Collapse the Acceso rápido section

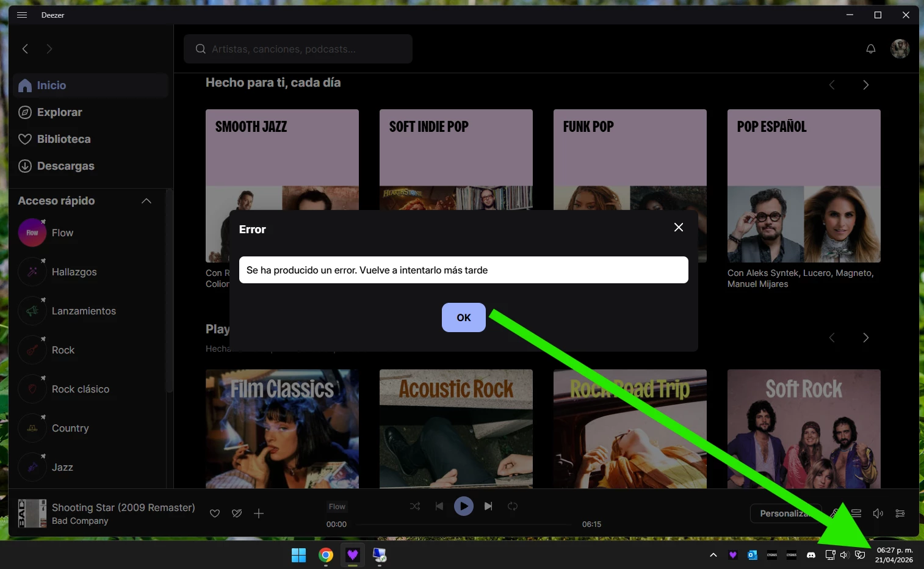(146, 201)
